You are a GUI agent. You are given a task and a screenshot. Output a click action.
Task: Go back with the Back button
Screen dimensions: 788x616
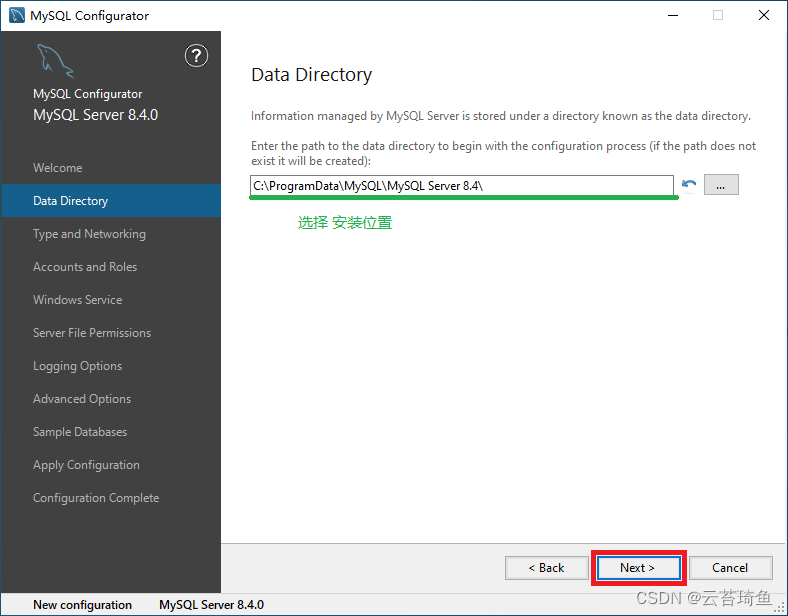coord(547,568)
